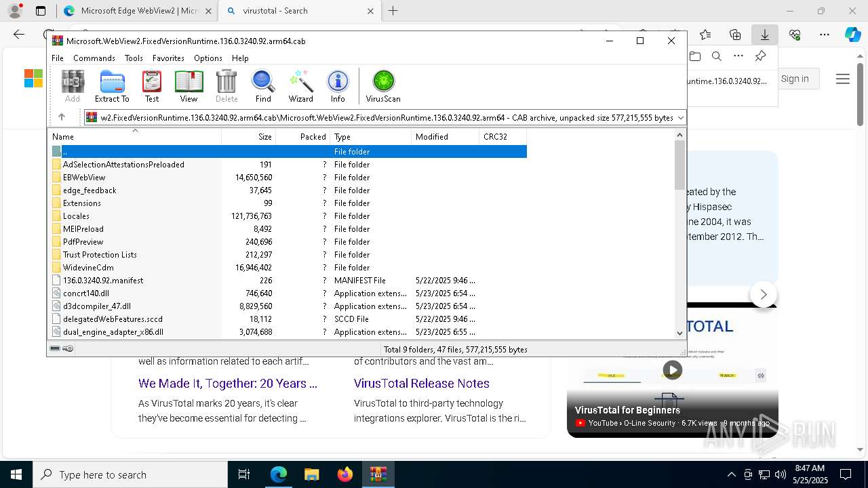Sort by the Modified column header
868x488 pixels.
pyautogui.click(x=445, y=137)
